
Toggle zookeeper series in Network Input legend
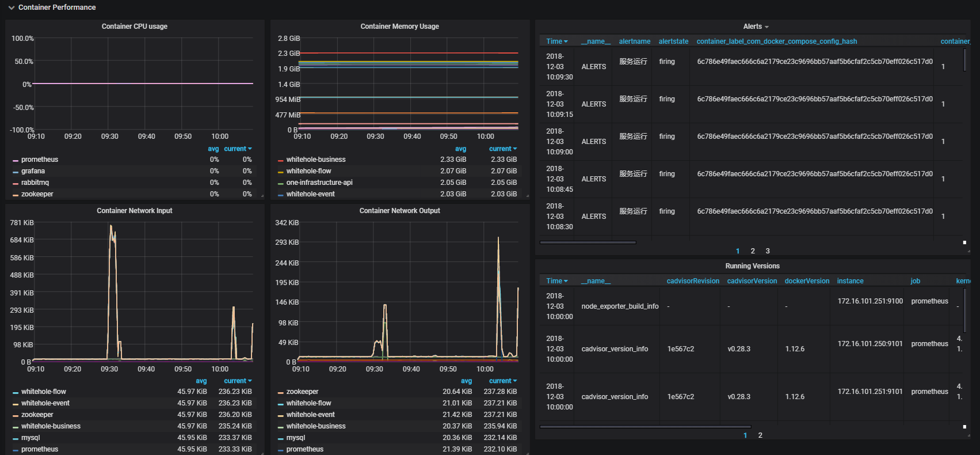click(37, 415)
